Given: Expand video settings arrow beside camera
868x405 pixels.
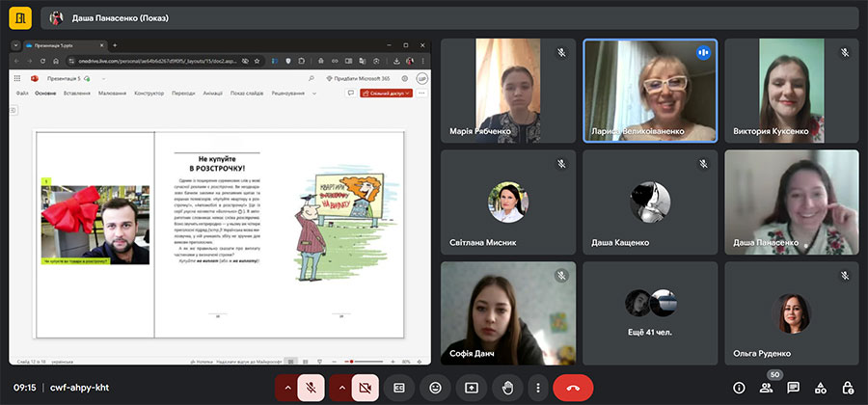Looking at the screenshot, I should coord(340,387).
